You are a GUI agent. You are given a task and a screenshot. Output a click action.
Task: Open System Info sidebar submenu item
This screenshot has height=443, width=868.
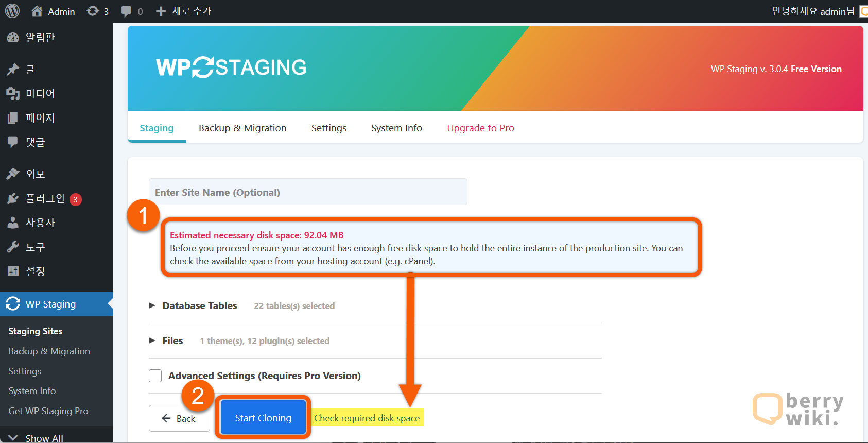(x=32, y=391)
